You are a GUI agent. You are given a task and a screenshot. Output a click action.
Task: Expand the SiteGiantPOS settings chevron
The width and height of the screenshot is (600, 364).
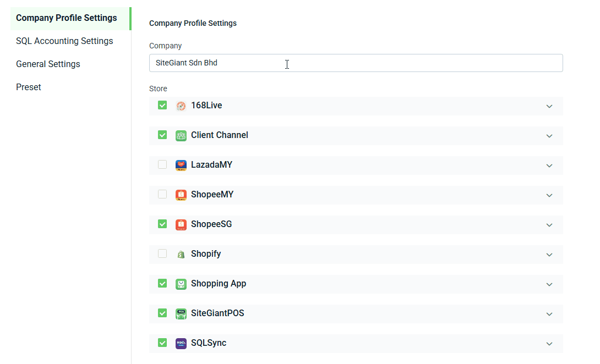click(x=549, y=314)
